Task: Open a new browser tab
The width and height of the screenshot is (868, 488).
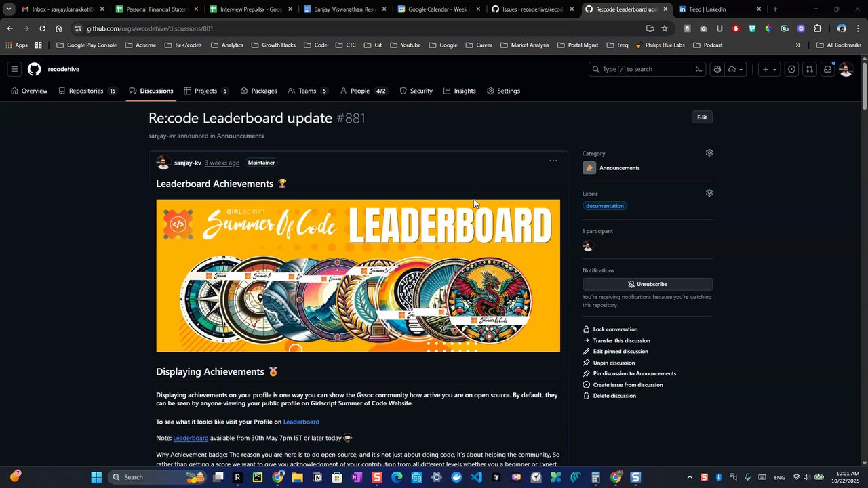Action: point(775,9)
